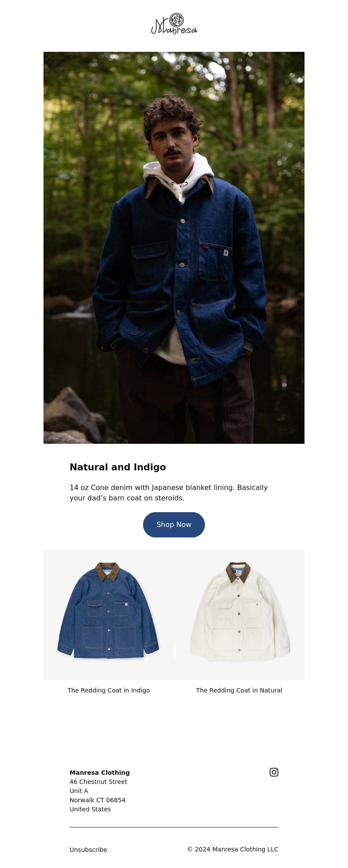Open the Instagram icon in the footer
This screenshot has height=868, width=348.
274,772
